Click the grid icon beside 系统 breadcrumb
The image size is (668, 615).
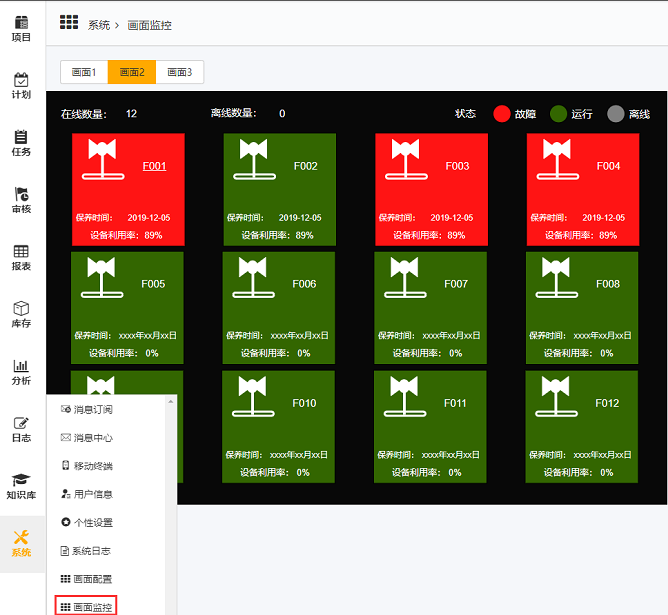point(69,22)
